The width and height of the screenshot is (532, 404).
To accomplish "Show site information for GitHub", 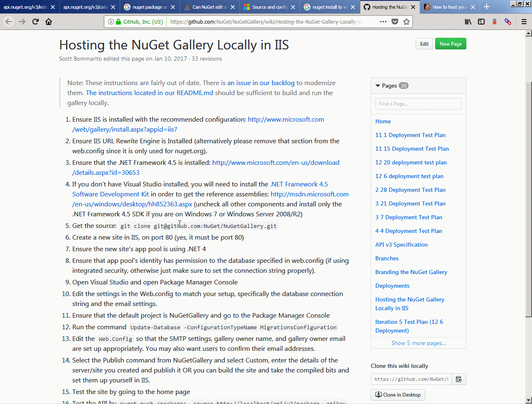I will pos(111,22).
